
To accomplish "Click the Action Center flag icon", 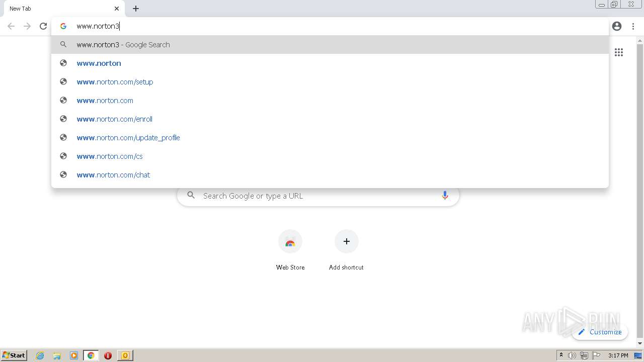I will click(x=596, y=355).
